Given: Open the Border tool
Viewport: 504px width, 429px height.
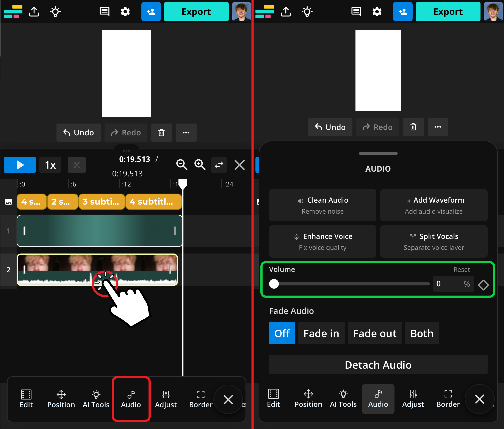Looking at the screenshot, I should point(200,399).
